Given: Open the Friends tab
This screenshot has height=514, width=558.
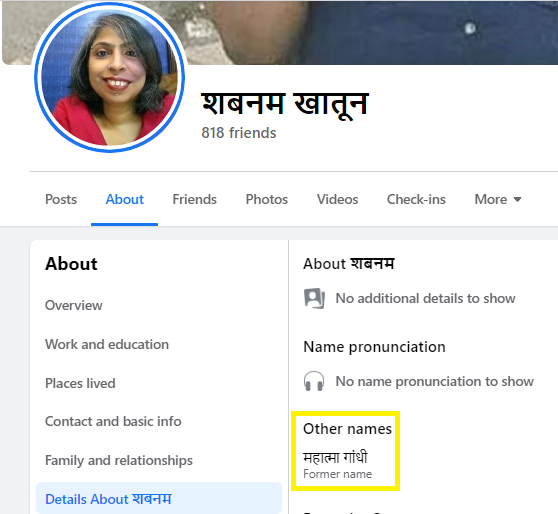Looking at the screenshot, I should [195, 199].
